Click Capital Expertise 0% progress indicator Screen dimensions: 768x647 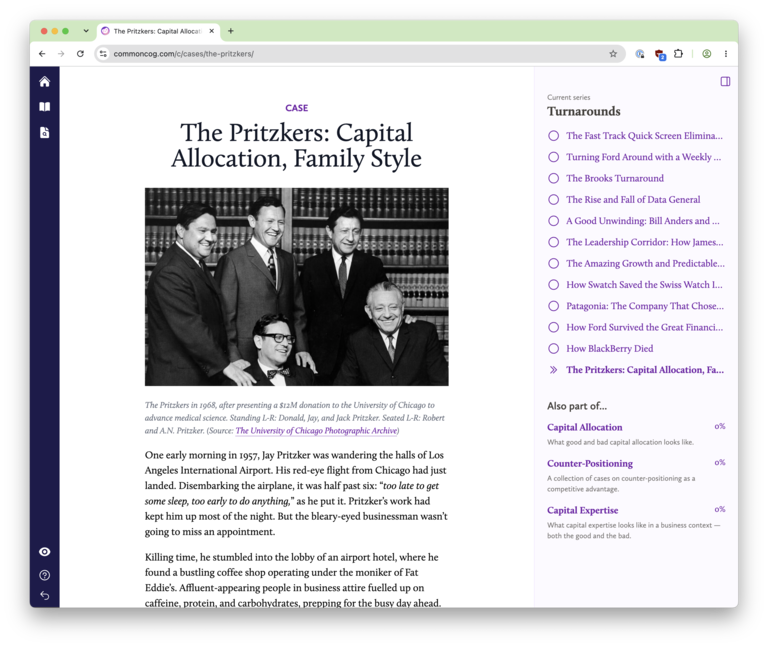[x=720, y=509]
